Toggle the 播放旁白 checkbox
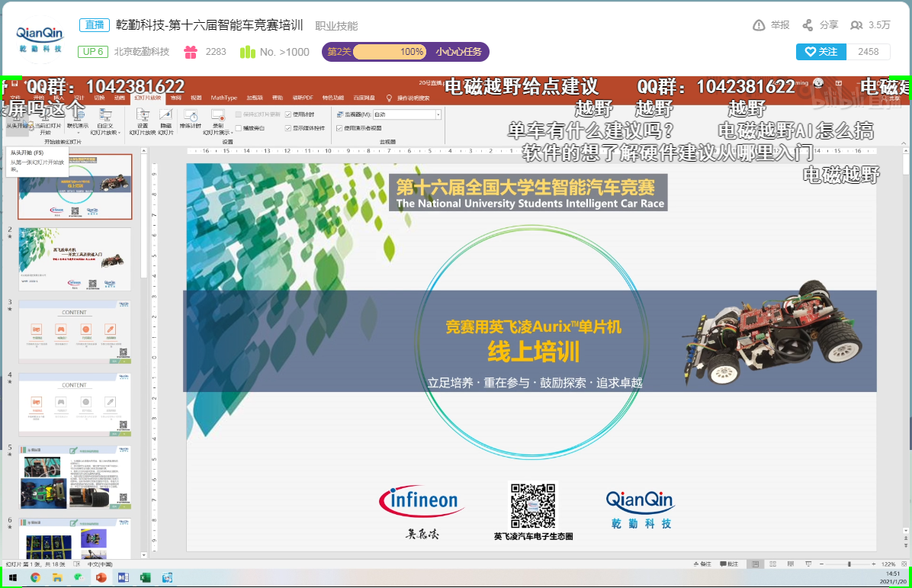This screenshot has width=912, height=588. click(x=239, y=128)
